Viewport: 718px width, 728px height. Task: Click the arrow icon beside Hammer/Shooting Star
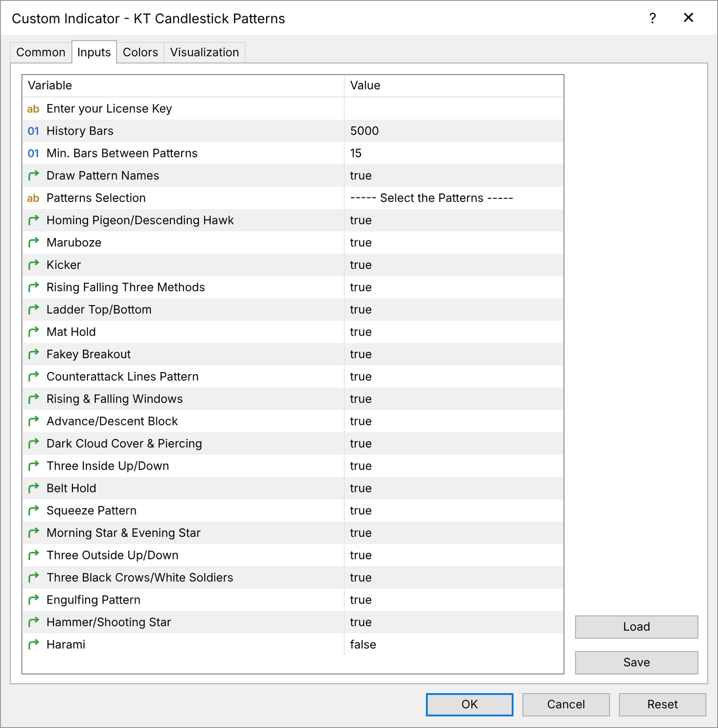pos(34,623)
